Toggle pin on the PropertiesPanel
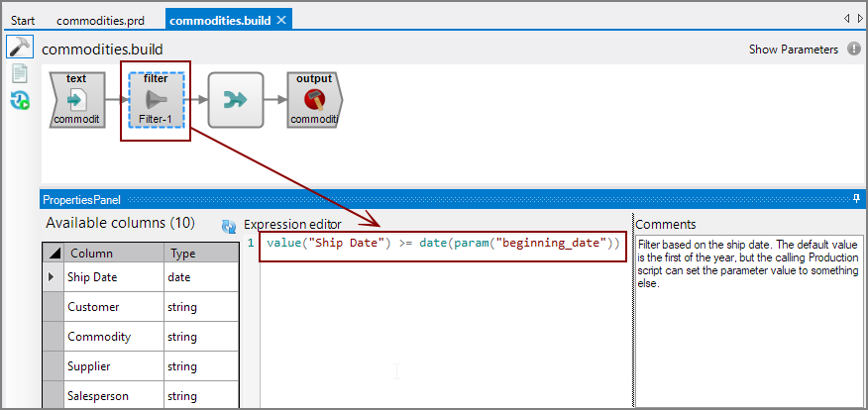The height and width of the screenshot is (410, 868). coord(856,199)
